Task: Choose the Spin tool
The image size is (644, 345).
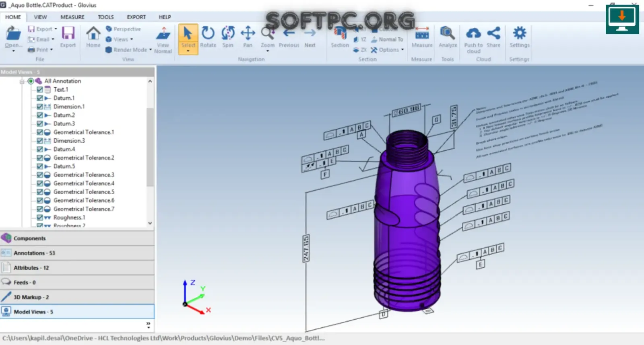Action: (228, 33)
